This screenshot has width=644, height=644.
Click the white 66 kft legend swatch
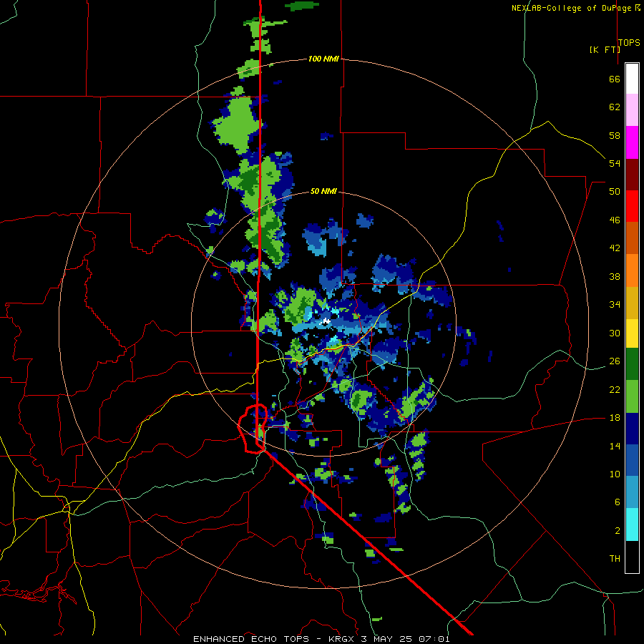632,79
